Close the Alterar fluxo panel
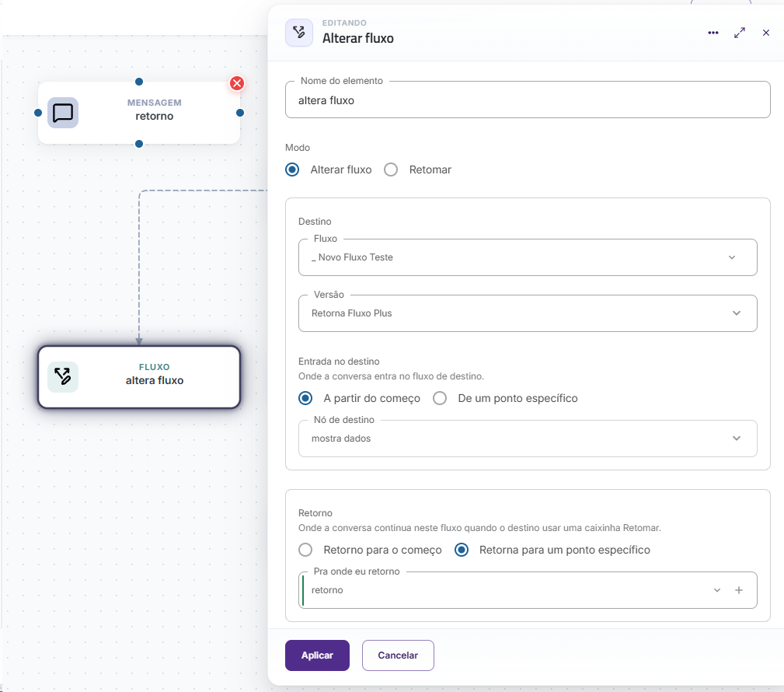Image resolution: width=784 pixels, height=692 pixels. (x=766, y=33)
